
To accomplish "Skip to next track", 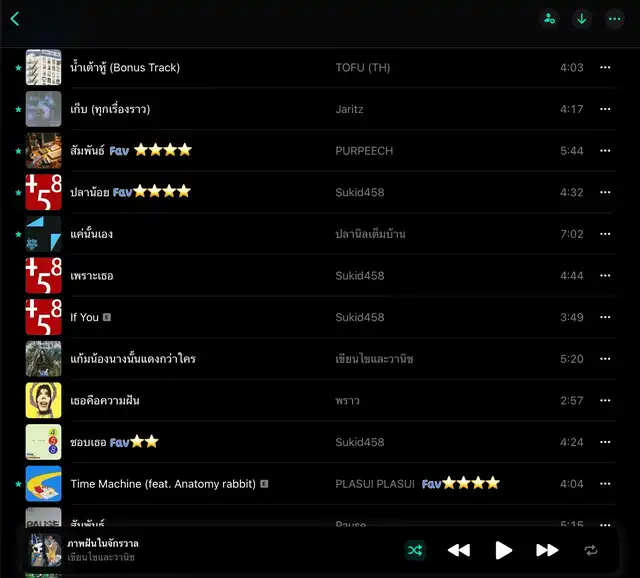I will (547, 550).
